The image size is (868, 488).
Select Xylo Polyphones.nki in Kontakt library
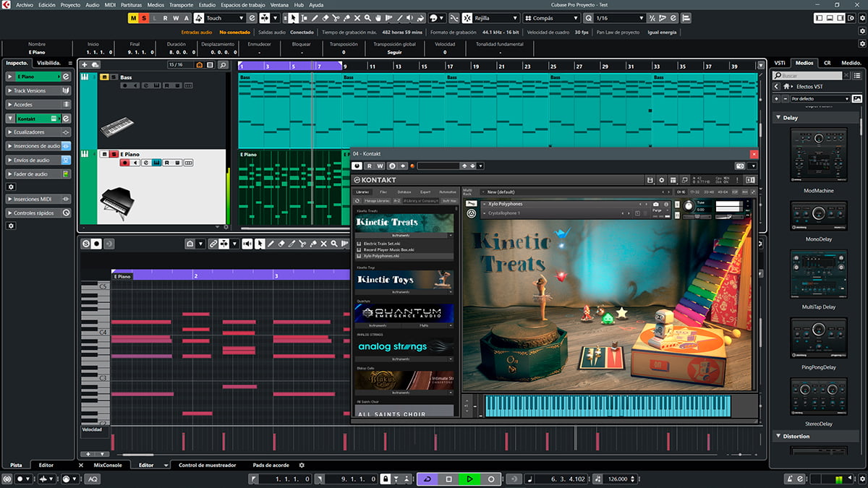click(404, 256)
